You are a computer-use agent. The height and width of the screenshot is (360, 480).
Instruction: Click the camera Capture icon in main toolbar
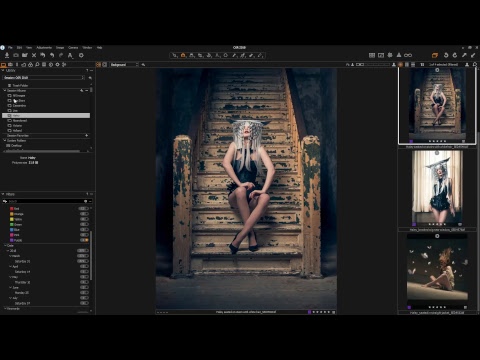pyautogui.click(x=16, y=55)
